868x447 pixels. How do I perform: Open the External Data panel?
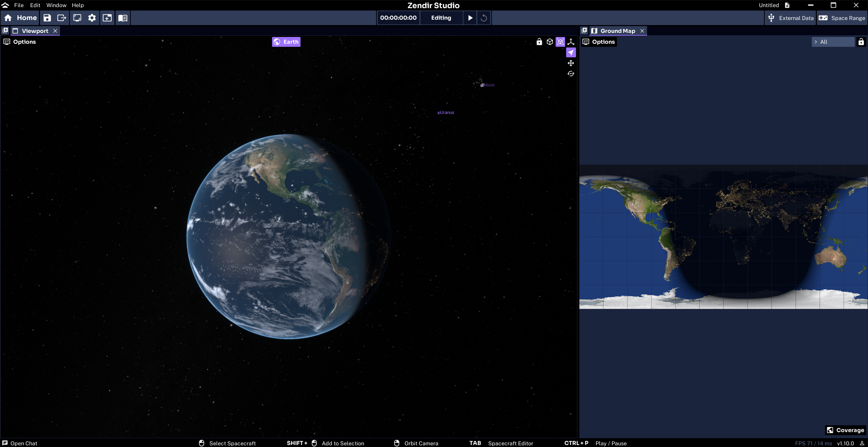point(790,18)
